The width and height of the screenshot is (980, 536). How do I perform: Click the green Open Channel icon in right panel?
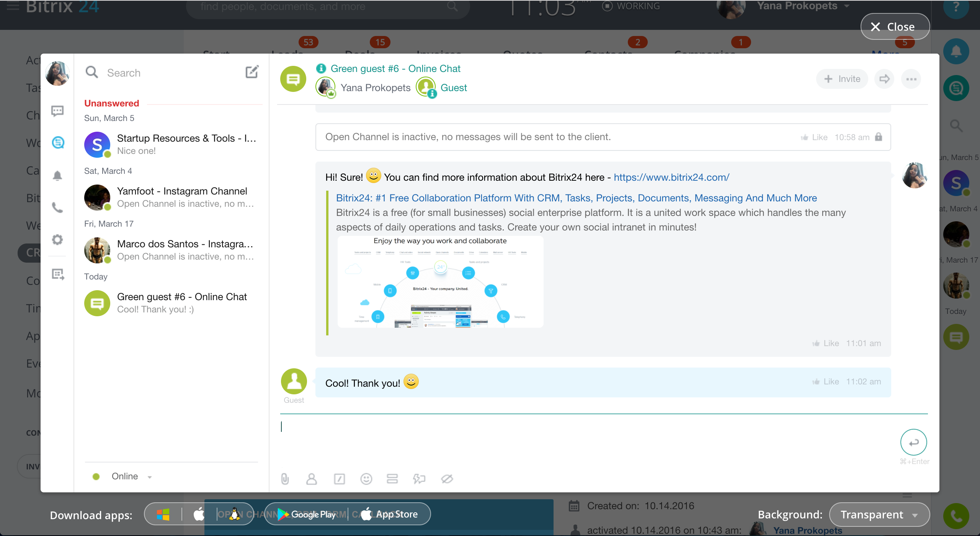tap(956, 88)
